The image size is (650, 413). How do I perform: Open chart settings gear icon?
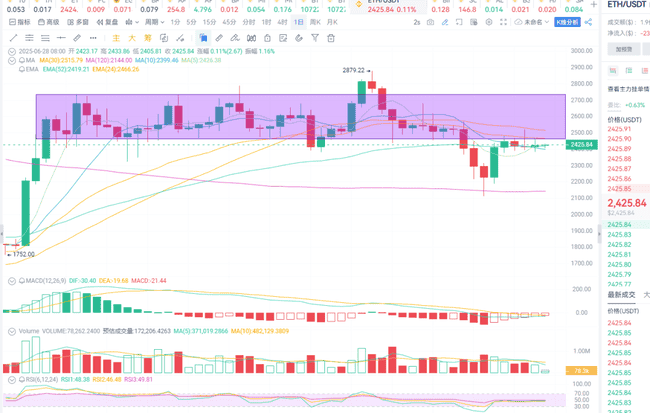488,22
